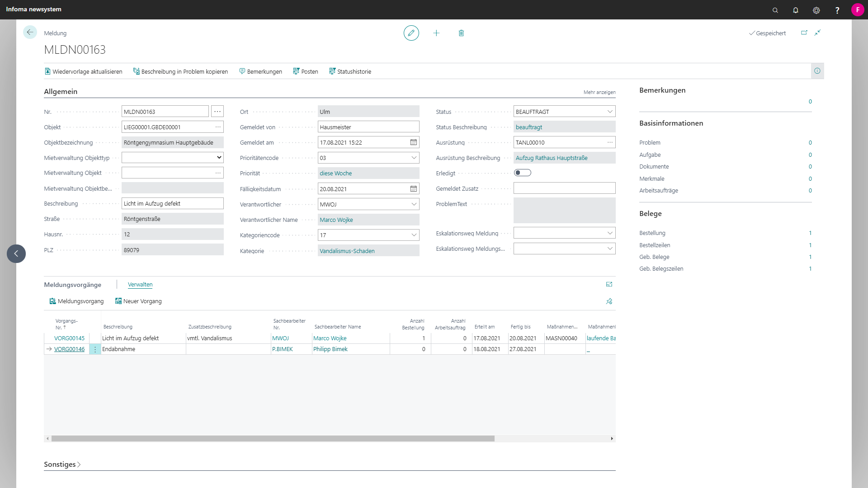Click the Beschreibung input field

172,204
